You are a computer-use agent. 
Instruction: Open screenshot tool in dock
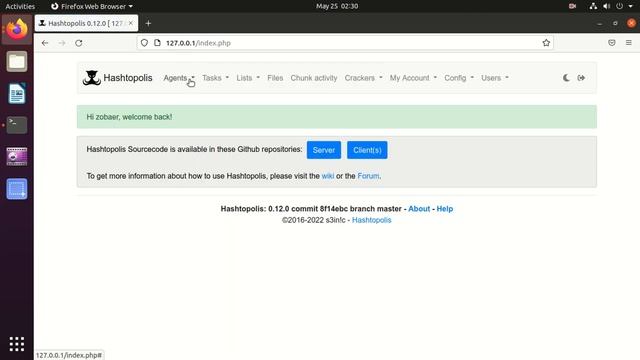tap(17, 189)
